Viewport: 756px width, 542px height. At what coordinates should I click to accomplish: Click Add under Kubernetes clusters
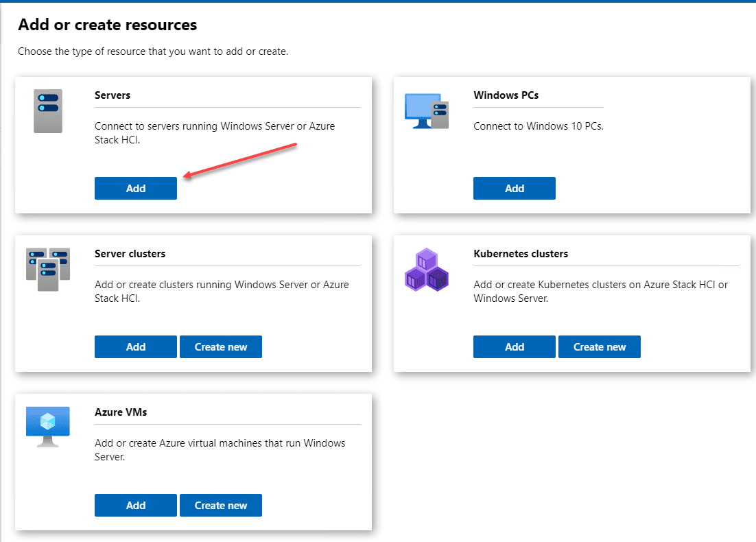point(514,346)
